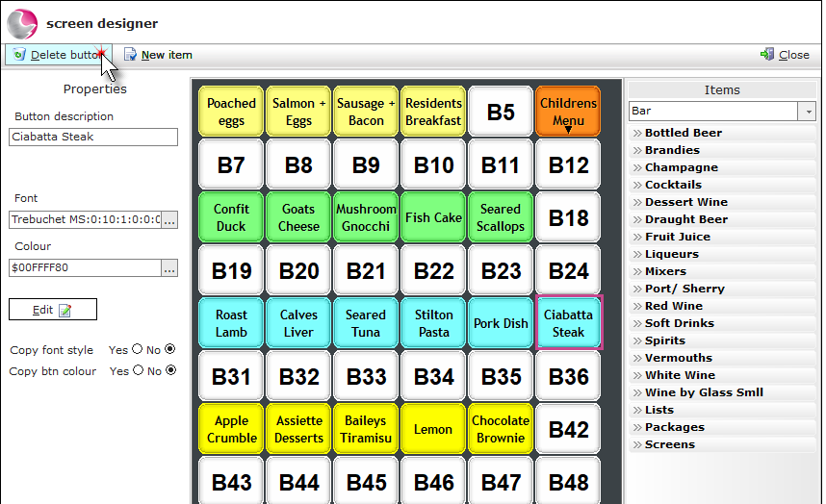Select the Pork Dish button
826x504 pixels.
pos(501,323)
